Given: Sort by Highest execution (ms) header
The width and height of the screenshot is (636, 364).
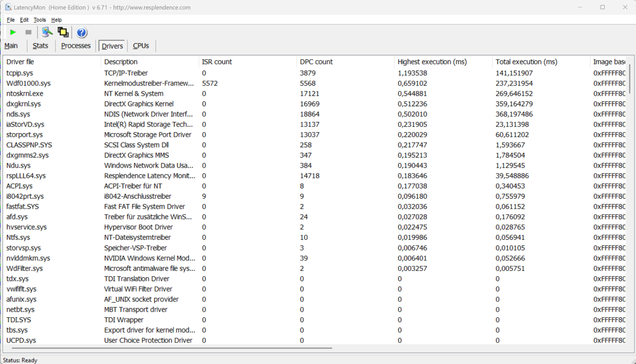Looking at the screenshot, I should click(x=432, y=62).
